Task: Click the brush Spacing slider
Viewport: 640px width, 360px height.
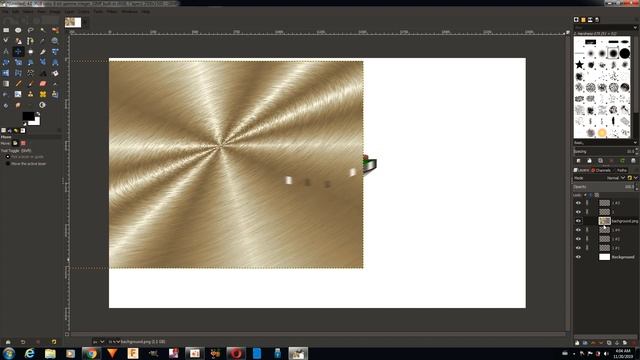Action: coord(603,151)
